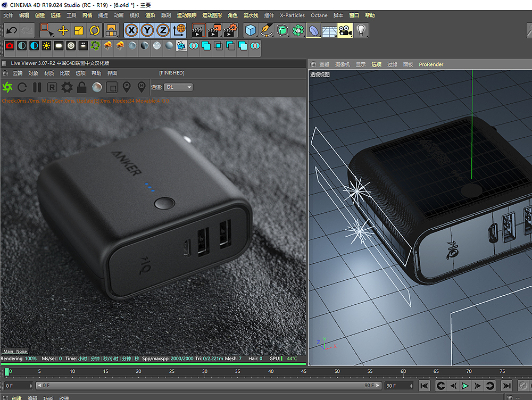The width and height of the screenshot is (532, 400).
Task: Click the red Octane camera icon
Action: click(x=10, y=46)
